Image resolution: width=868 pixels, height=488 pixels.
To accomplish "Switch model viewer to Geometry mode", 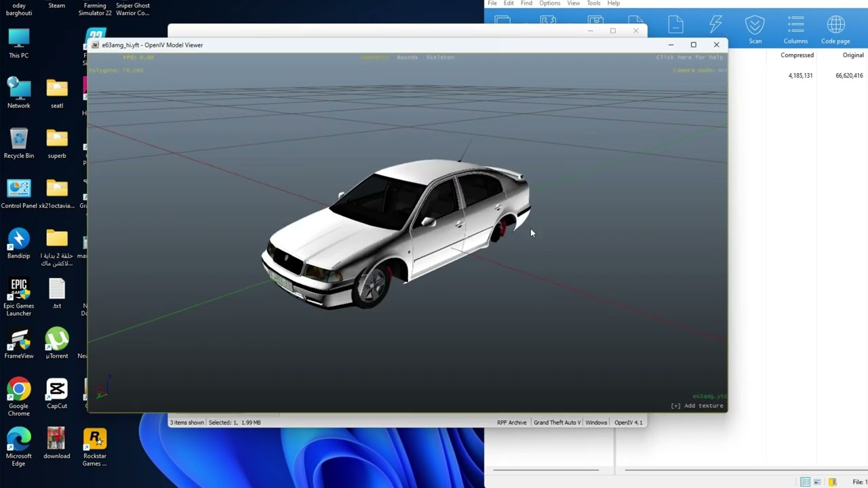I will pyautogui.click(x=375, y=58).
